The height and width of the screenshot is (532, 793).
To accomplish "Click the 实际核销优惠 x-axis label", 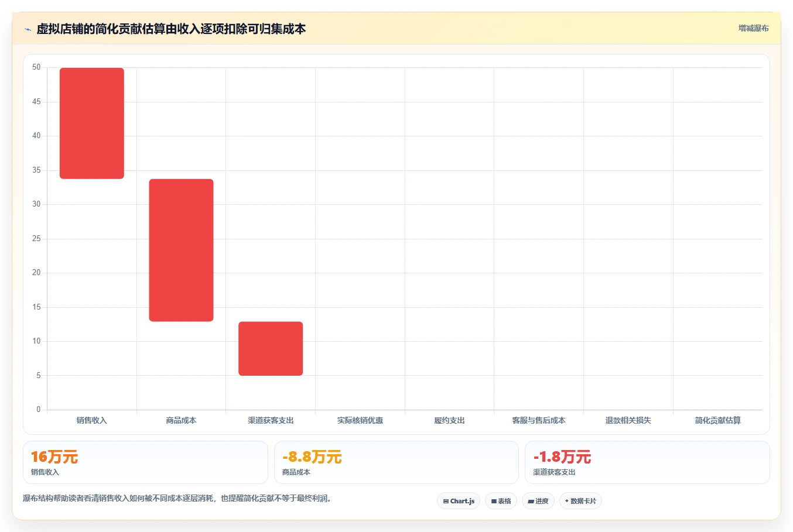I will tap(360, 420).
